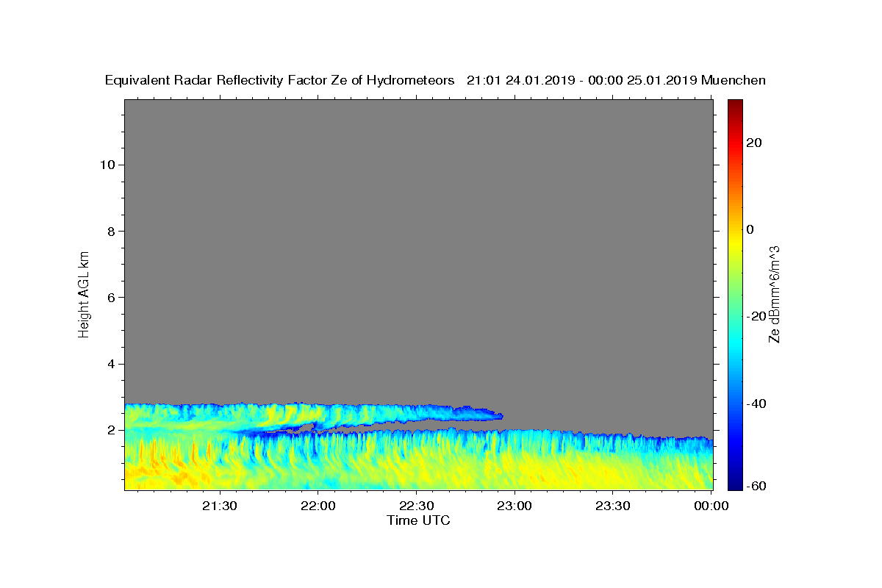
Task: Click the 22:30 time tick label
Action: (416, 506)
